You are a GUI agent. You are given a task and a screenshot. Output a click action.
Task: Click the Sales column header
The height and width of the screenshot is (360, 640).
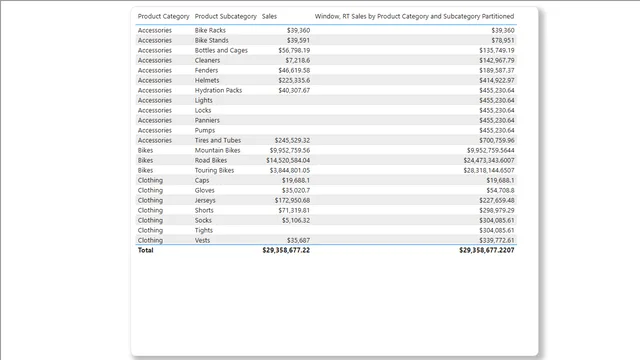pyautogui.click(x=269, y=16)
